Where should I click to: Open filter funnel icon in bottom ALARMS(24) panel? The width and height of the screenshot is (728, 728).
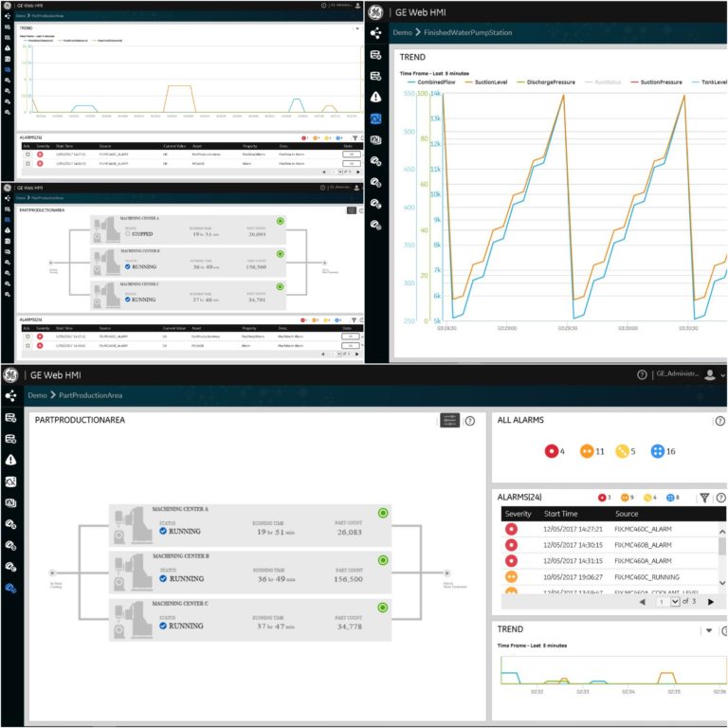tap(704, 498)
